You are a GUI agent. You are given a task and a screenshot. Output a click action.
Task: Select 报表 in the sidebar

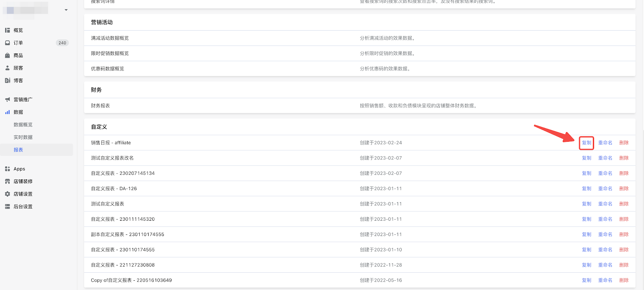coord(19,150)
